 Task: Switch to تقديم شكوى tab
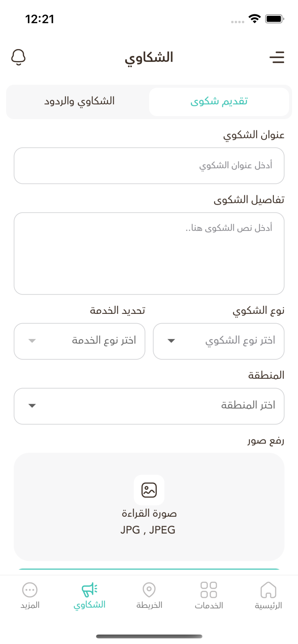219,102
